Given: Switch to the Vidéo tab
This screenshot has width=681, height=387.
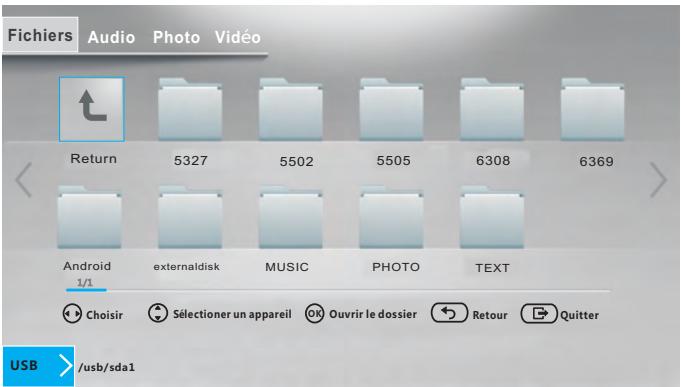Looking at the screenshot, I should tap(238, 37).
